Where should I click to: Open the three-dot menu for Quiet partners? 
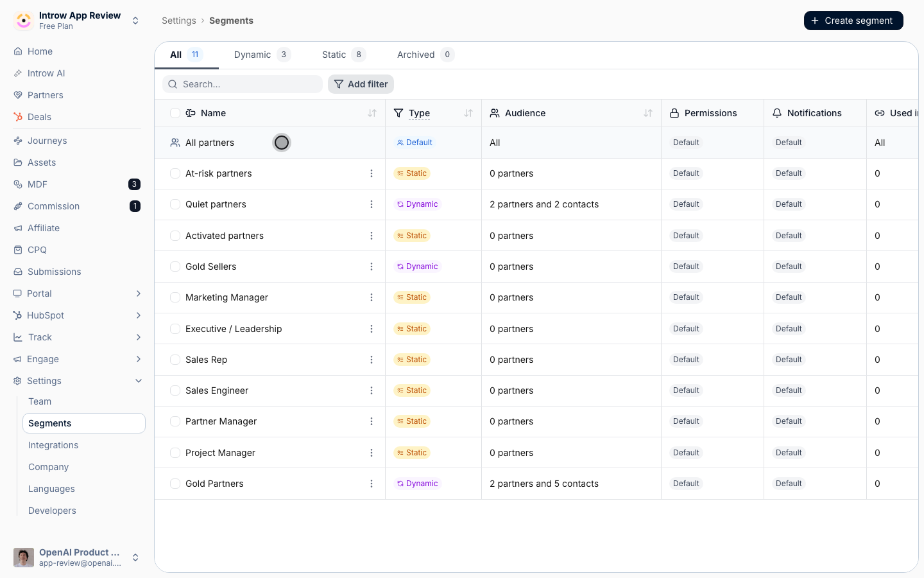372,204
